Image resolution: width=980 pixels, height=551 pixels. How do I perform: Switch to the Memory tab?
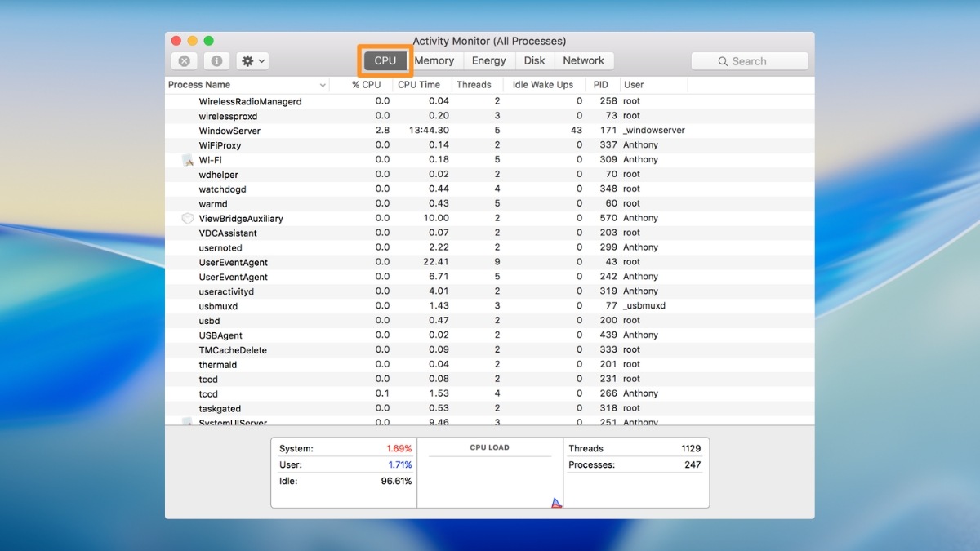(x=434, y=60)
